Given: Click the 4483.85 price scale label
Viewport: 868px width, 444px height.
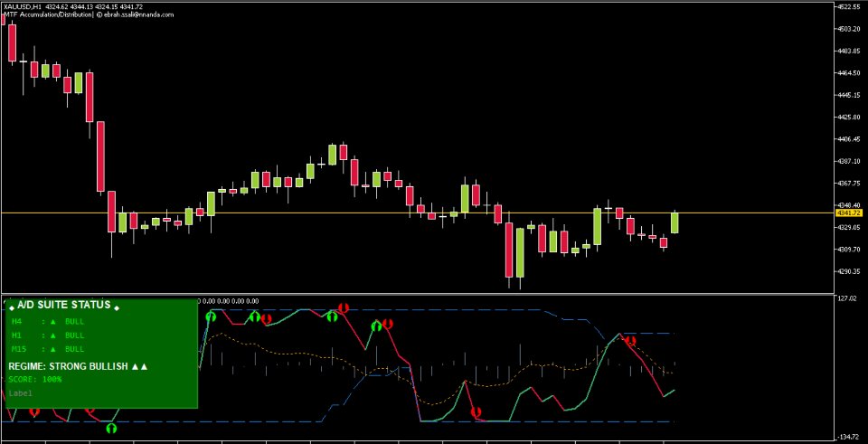Looking at the screenshot, I should coord(850,51).
